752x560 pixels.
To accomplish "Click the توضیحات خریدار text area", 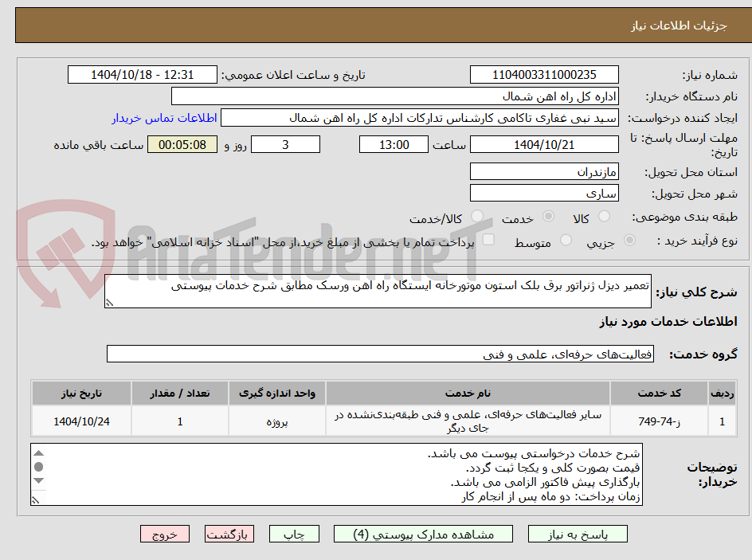I will pos(337,474).
